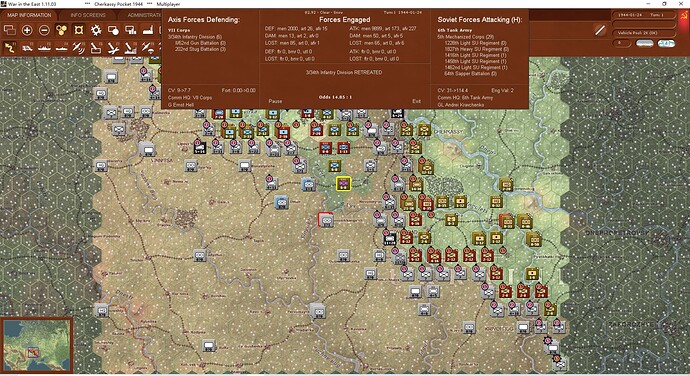Viewport: 690px width, 376px height.
Task: Click the zoom in plus icon
Action: click(27, 30)
